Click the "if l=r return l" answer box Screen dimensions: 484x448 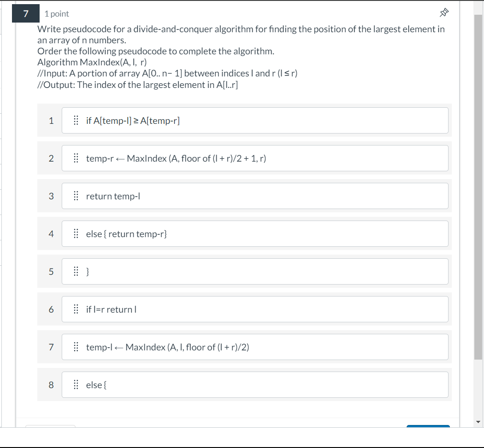click(256, 309)
